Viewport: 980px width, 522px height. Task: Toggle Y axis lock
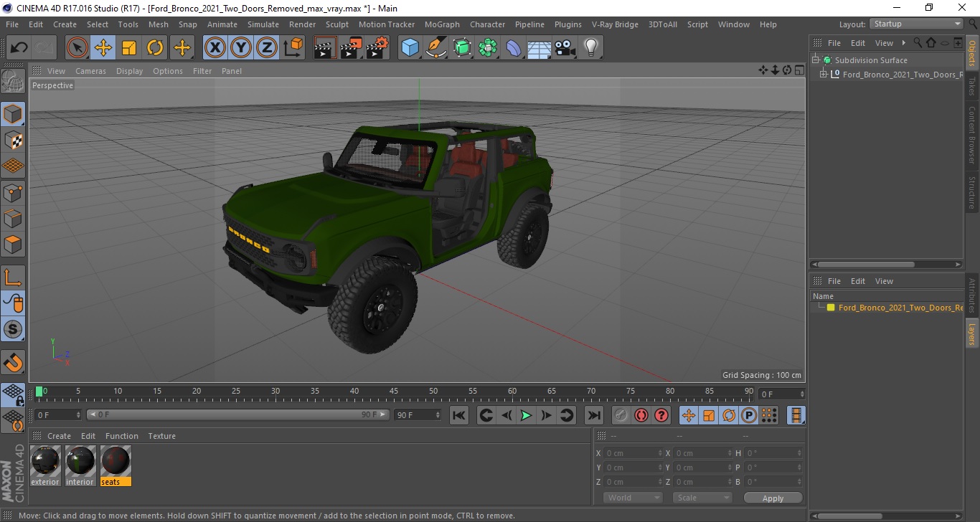point(241,48)
